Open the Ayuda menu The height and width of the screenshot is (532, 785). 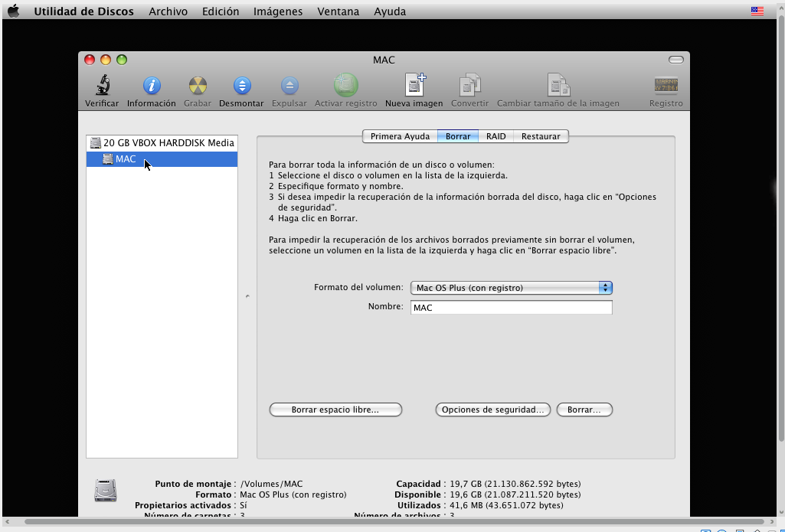click(x=390, y=11)
